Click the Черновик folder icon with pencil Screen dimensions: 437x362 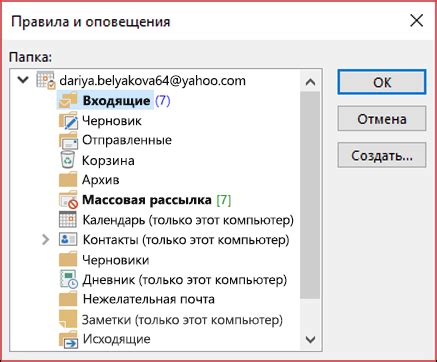click(68, 120)
